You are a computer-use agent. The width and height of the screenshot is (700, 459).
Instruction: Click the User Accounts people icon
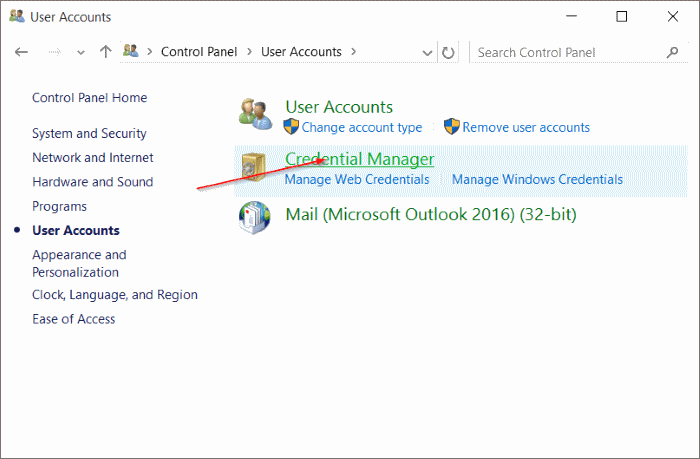(255, 115)
